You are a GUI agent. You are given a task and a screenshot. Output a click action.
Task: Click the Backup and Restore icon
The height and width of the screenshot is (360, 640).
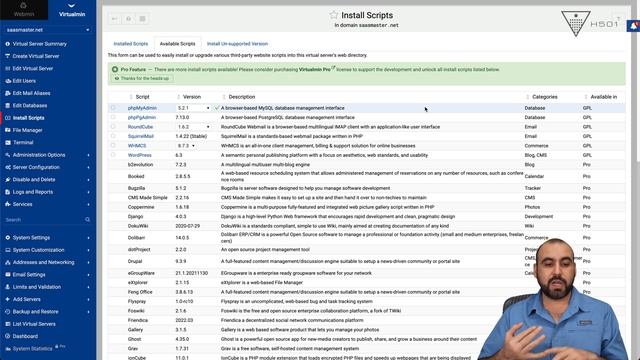tap(7, 311)
